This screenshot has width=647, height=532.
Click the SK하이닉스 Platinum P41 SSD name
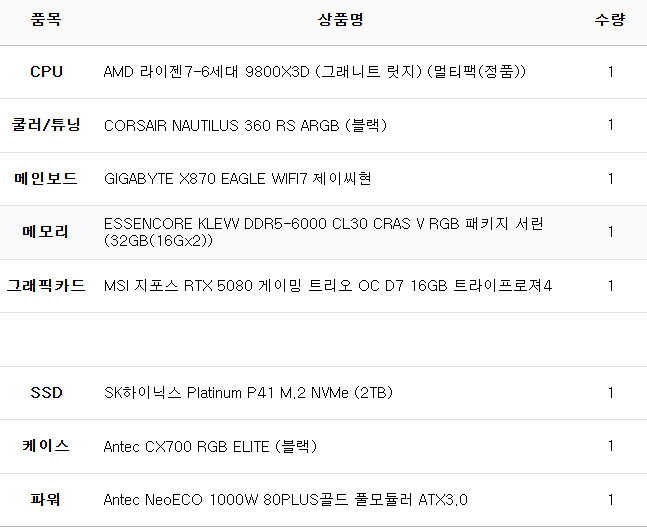point(248,393)
